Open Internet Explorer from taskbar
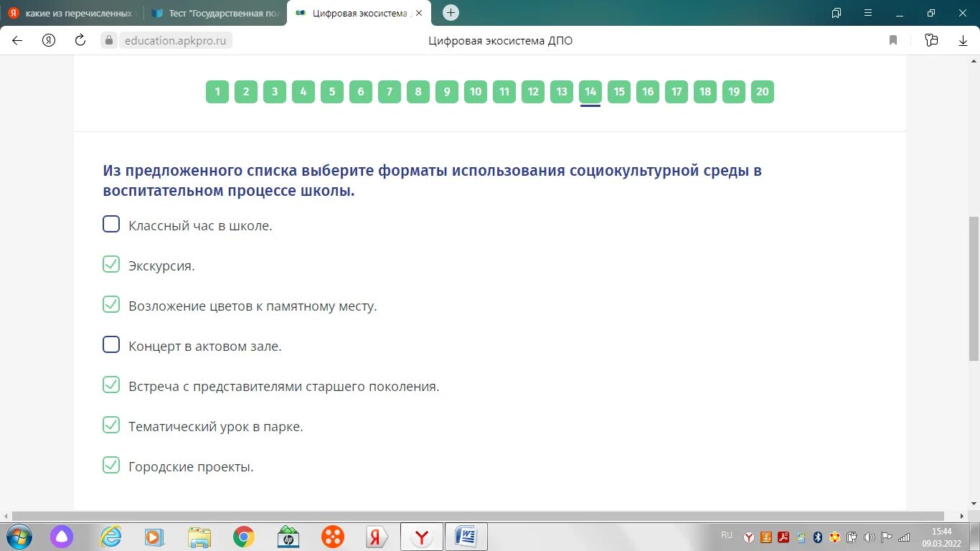This screenshot has width=980, height=551. click(x=111, y=537)
